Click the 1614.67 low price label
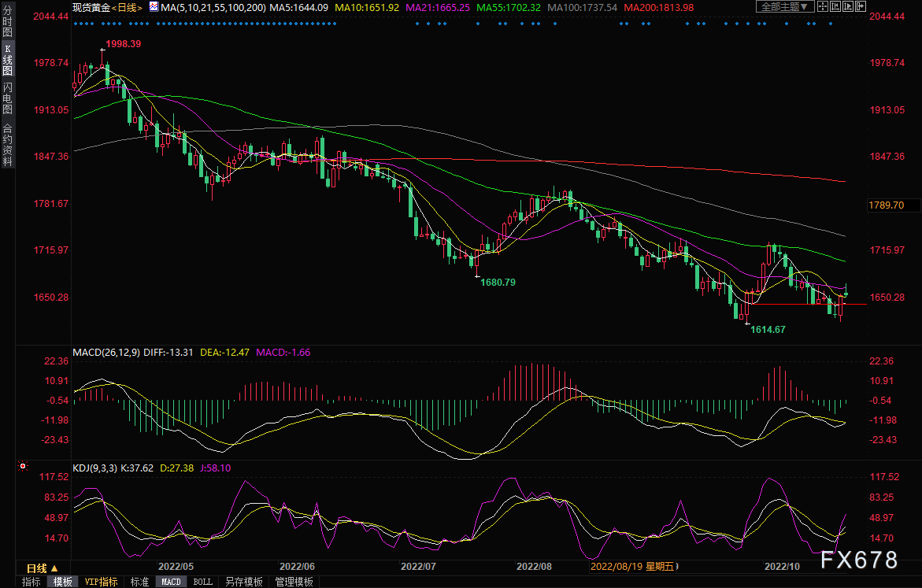This screenshot has height=588, width=922. 768,329
